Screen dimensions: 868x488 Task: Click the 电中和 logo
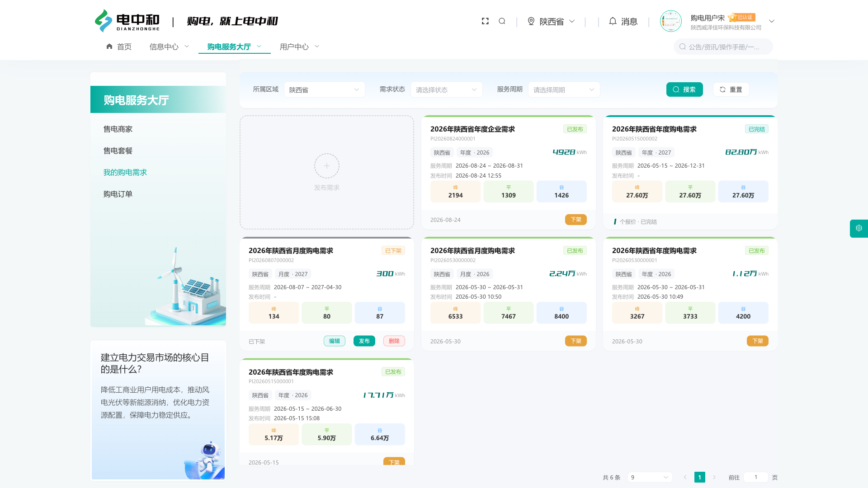coord(127,21)
